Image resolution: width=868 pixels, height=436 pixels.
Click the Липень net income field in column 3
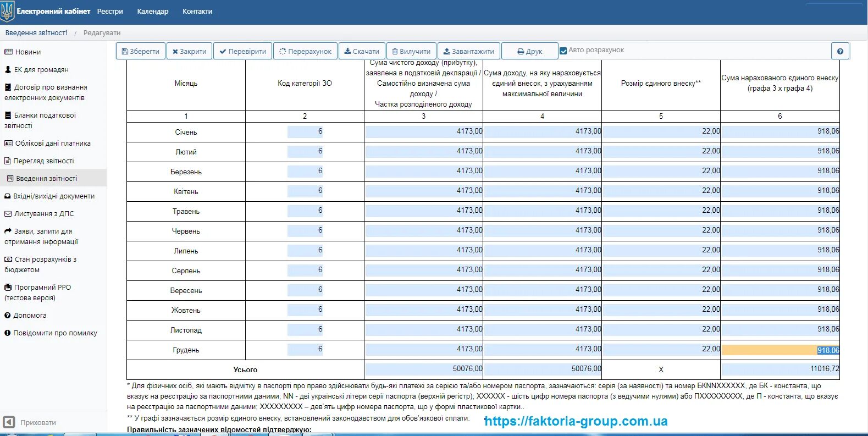[424, 250]
